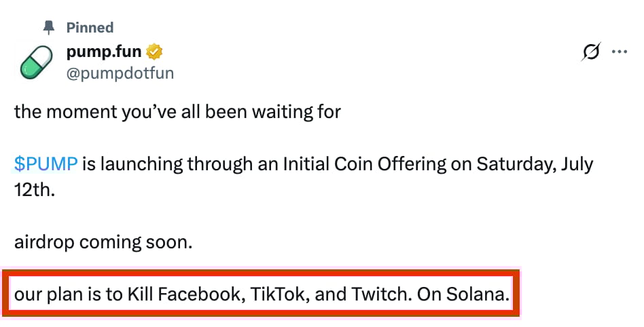Click the Grok slashed-circle icon
The width and height of the screenshot is (644, 327).
pyautogui.click(x=591, y=52)
